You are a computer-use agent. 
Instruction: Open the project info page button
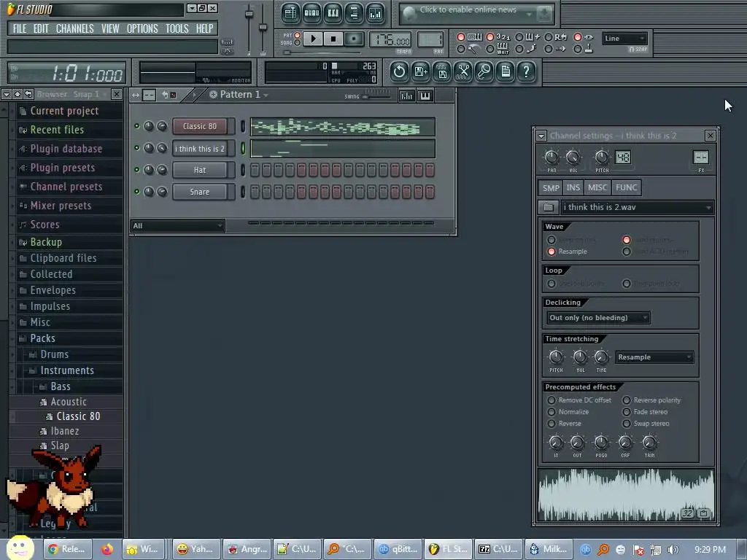(506, 72)
